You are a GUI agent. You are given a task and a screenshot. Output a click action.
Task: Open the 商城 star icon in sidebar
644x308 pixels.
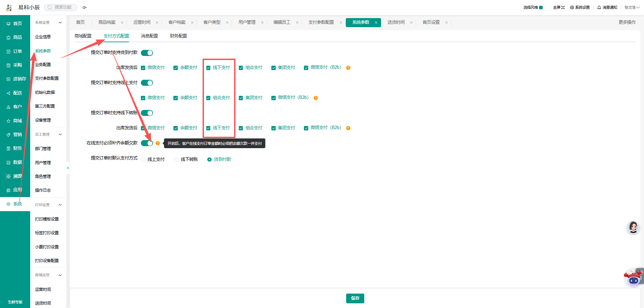pyautogui.click(x=8, y=121)
